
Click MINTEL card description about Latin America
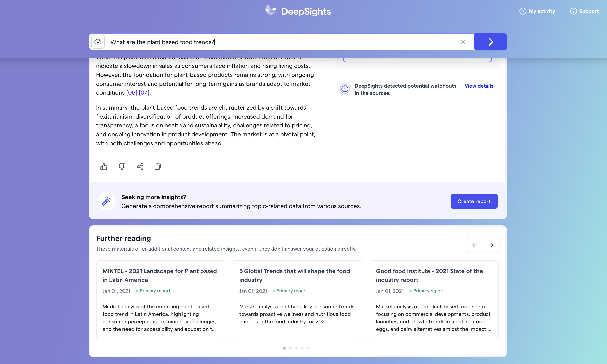160,318
